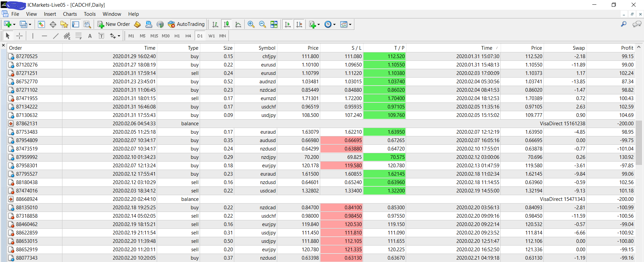Toggle Auto Scroll chart icon
The width and height of the screenshot is (644, 262).
pos(288,24)
